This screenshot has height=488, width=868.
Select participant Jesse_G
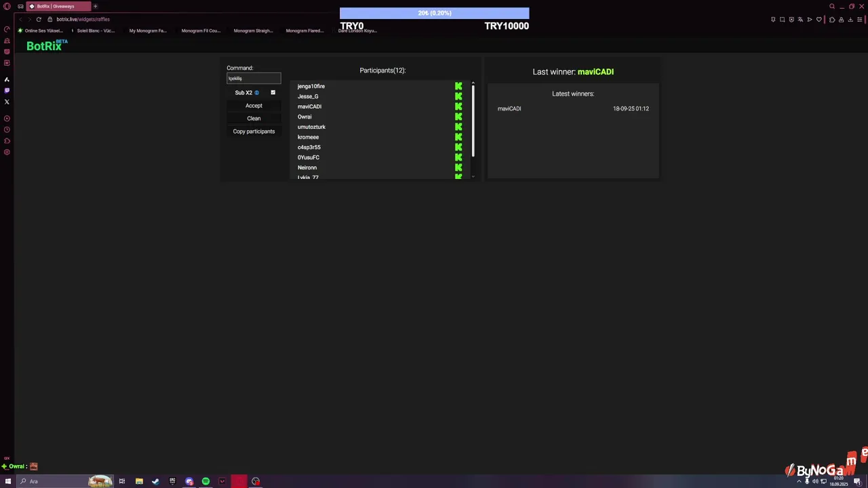(x=308, y=96)
